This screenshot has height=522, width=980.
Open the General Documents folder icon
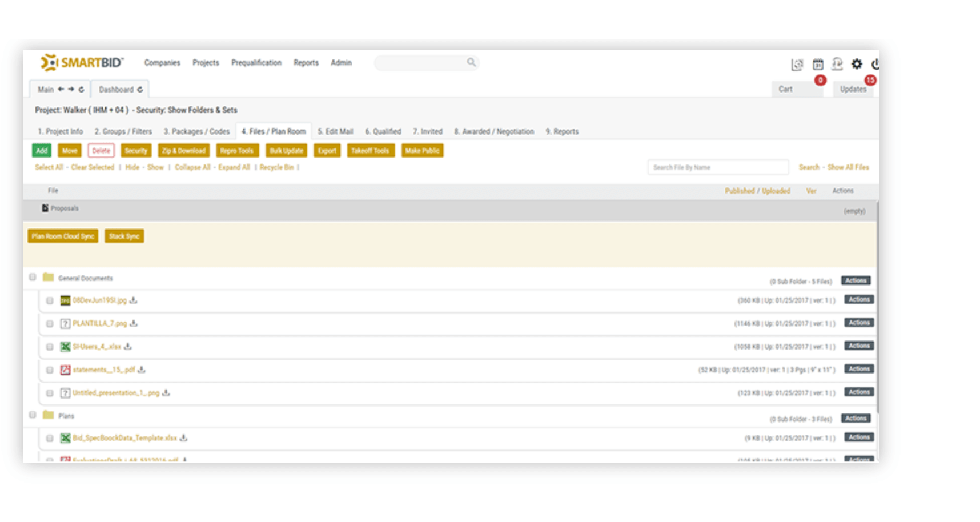tap(49, 277)
